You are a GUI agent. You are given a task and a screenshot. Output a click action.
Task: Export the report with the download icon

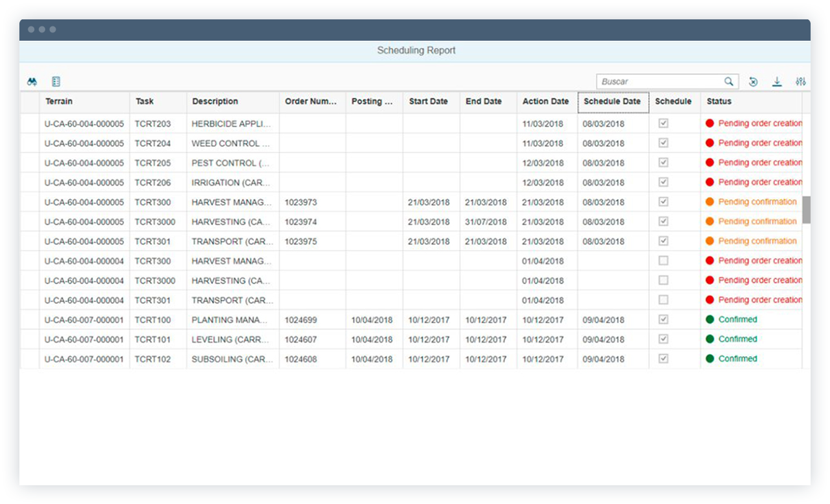(776, 81)
